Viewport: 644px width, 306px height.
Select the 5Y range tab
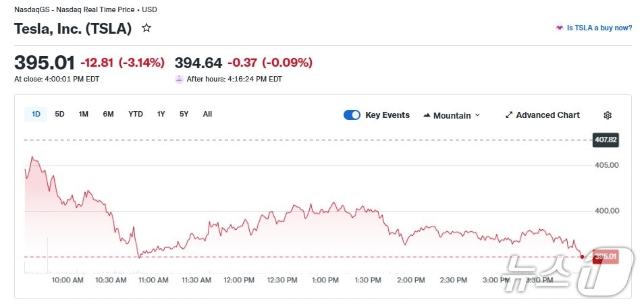point(184,114)
